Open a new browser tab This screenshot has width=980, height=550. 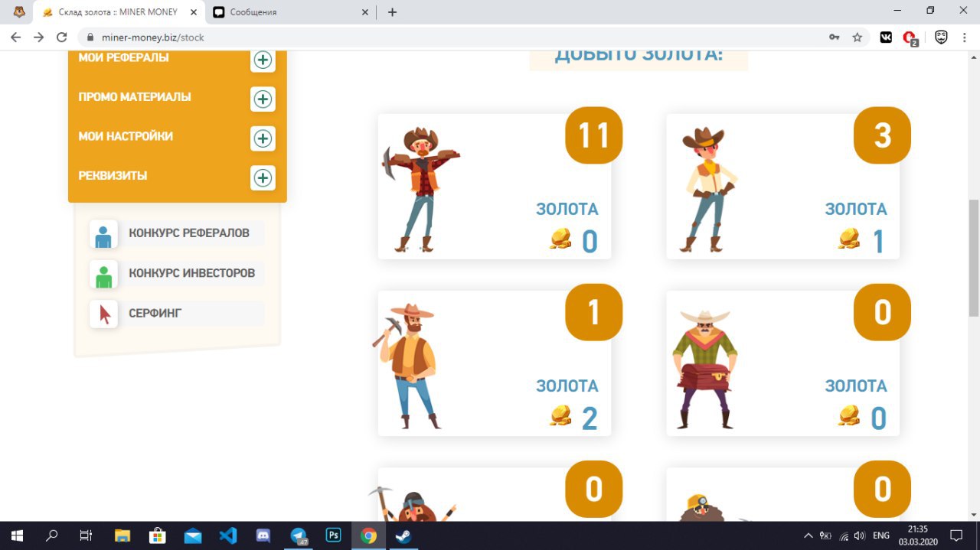pyautogui.click(x=393, y=12)
